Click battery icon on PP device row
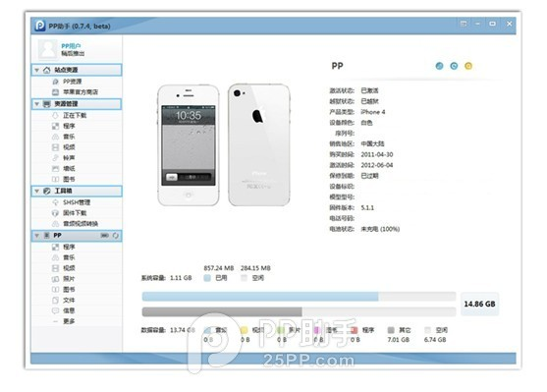 [105, 236]
